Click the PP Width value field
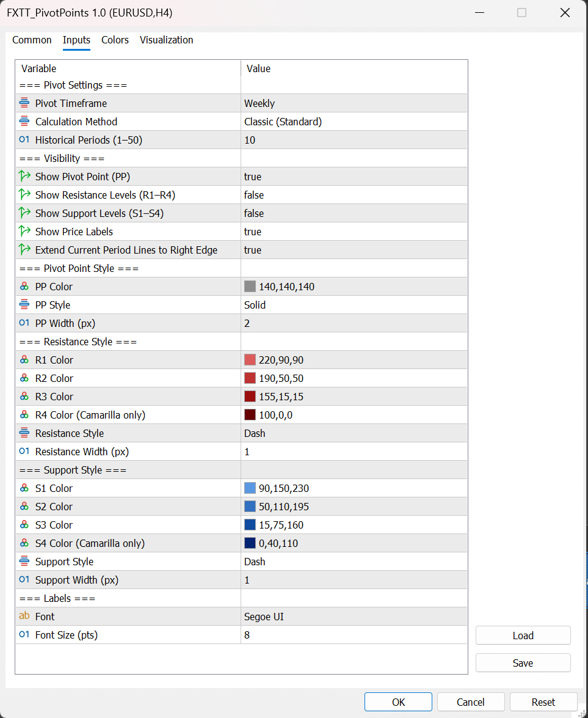This screenshot has height=718, width=588. tap(354, 323)
